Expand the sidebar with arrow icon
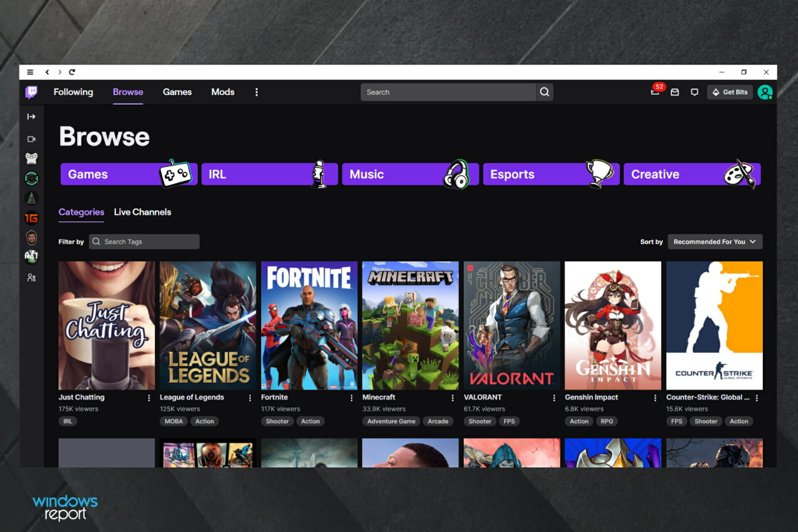Image resolution: width=798 pixels, height=532 pixels. click(x=31, y=117)
